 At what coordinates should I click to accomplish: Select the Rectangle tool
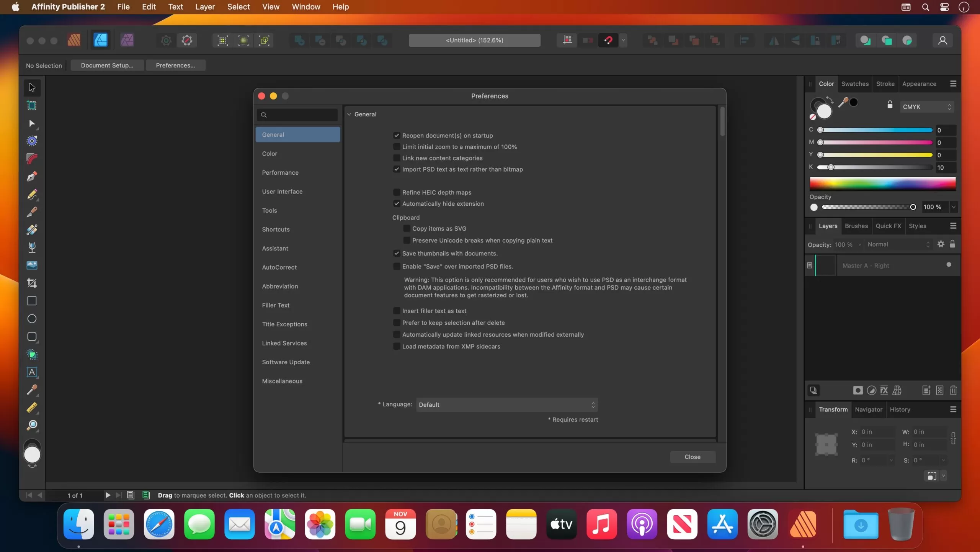coord(32,301)
